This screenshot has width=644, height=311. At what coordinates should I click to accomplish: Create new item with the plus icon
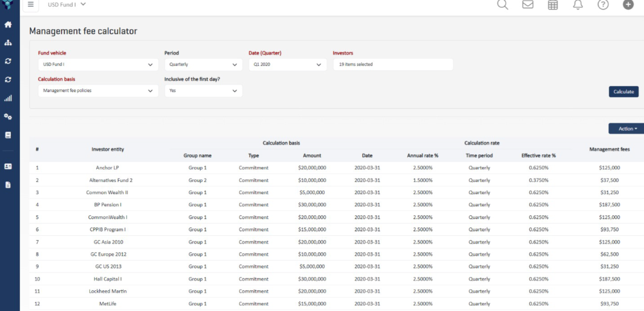pos(628,5)
